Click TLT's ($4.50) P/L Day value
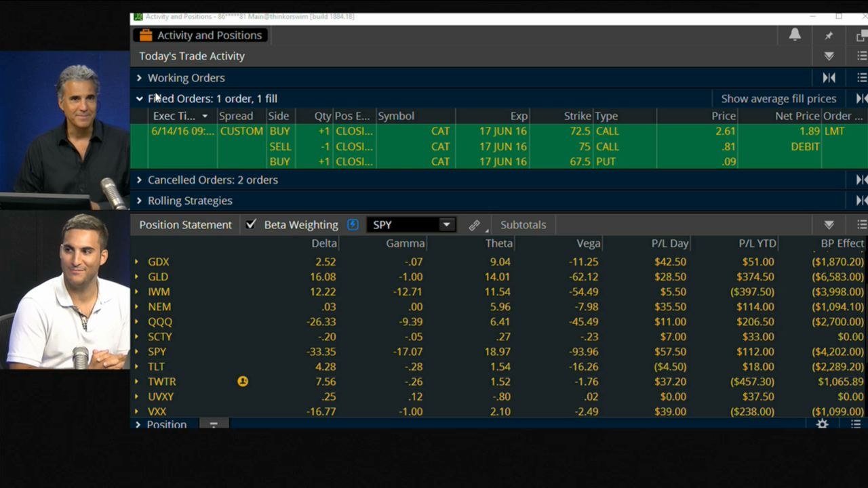The height and width of the screenshot is (488, 868). (670, 367)
